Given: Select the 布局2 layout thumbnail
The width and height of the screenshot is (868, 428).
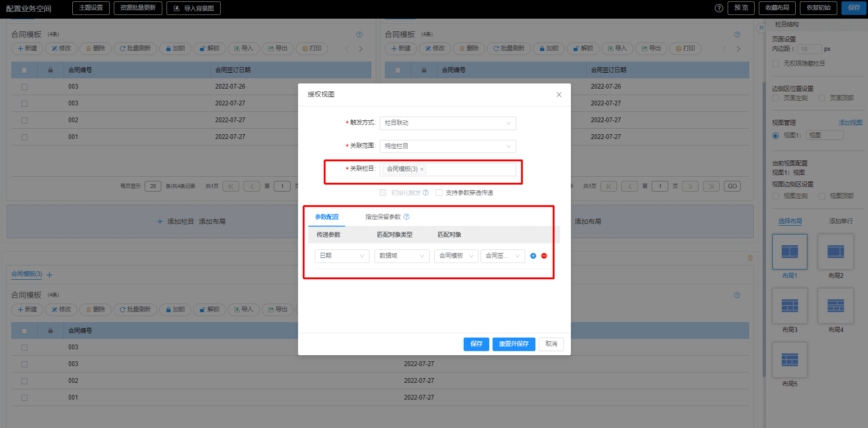Looking at the screenshot, I should [x=836, y=252].
